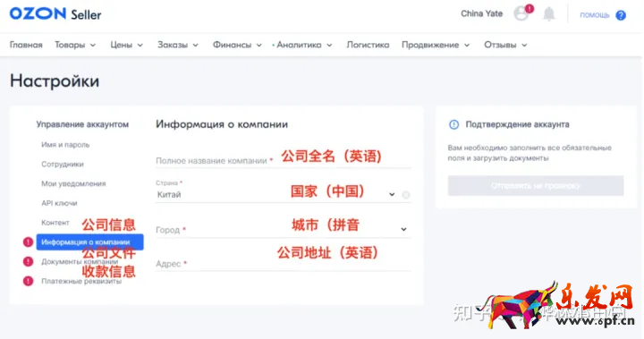Click the blue help question mark icon

click(x=621, y=15)
